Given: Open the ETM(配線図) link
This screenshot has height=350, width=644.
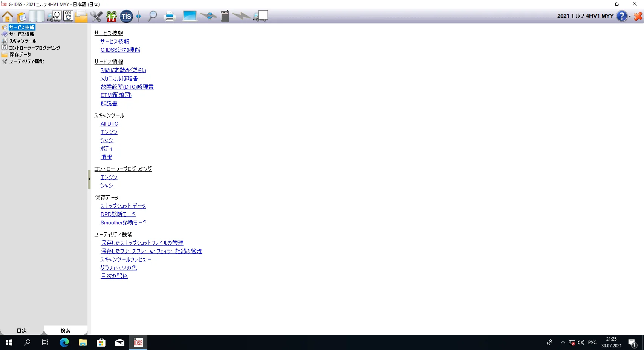Looking at the screenshot, I should point(116,95).
